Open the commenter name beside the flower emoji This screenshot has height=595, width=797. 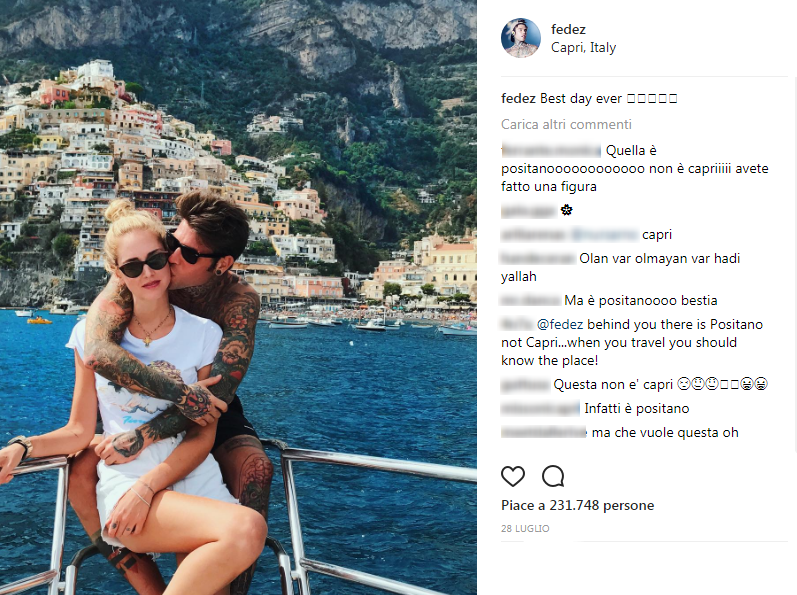(x=529, y=210)
